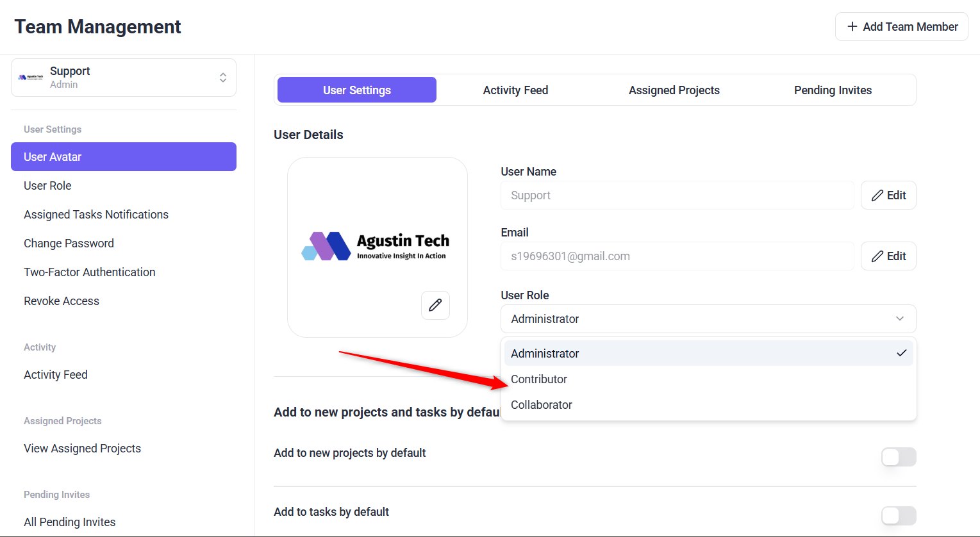Click the plus icon in Add Team Member
Screen dimensions: 980x537
pyautogui.click(x=852, y=27)
